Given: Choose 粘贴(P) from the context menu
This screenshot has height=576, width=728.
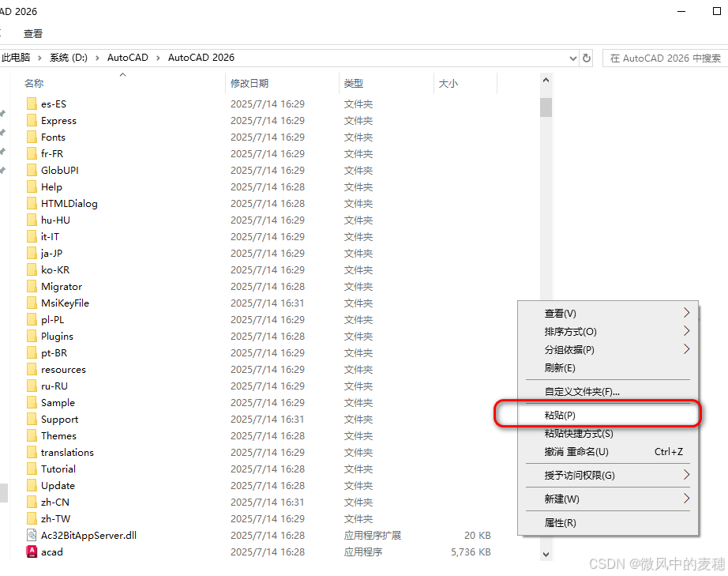Looking at the screenshot, I should (608, 415).
